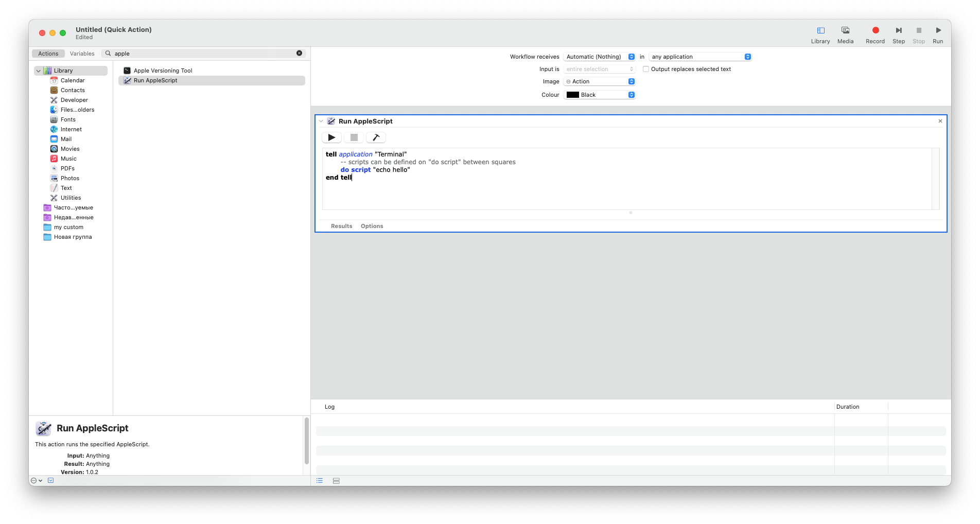
Task: Click the search magnifier icon
Action: tap(108, 53)
